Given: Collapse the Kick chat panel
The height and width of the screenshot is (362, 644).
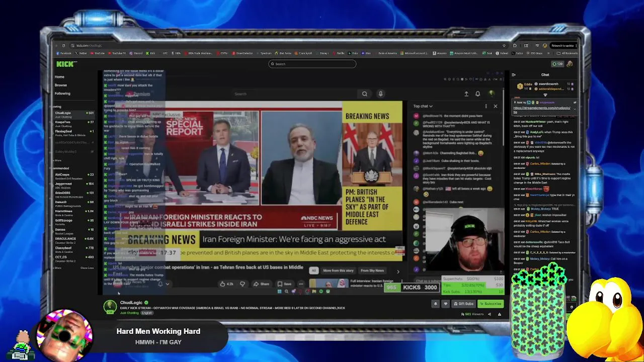Looking at the screenshot, I should click(x=513, y=75).
